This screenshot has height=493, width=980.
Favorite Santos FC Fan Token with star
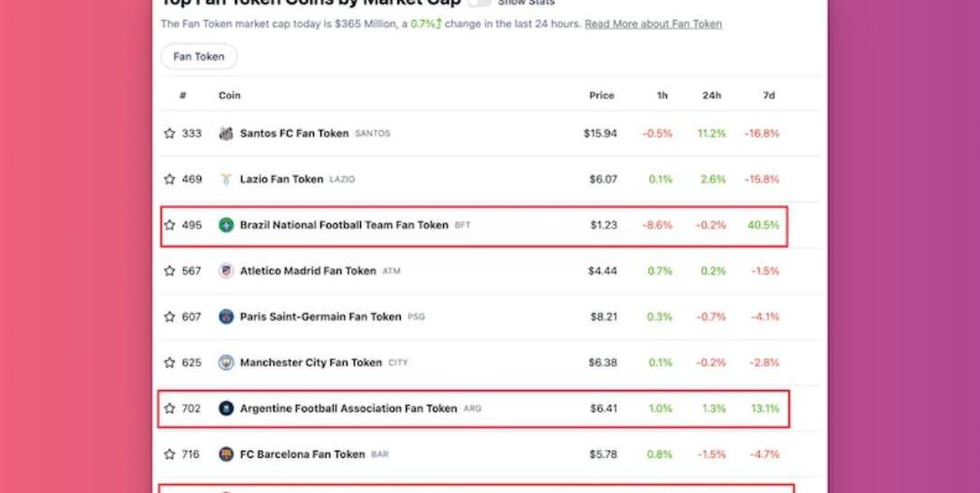pyautogui.click(x=170, y=134)
